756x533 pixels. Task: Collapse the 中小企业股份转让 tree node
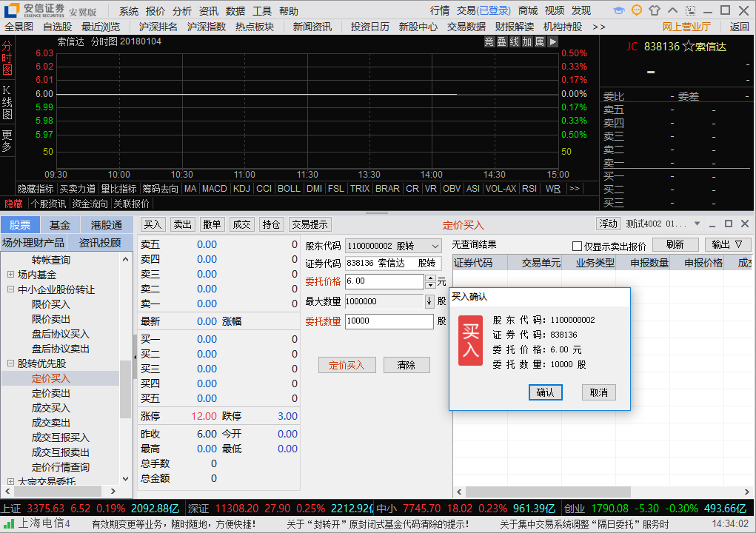click(10, 289)
